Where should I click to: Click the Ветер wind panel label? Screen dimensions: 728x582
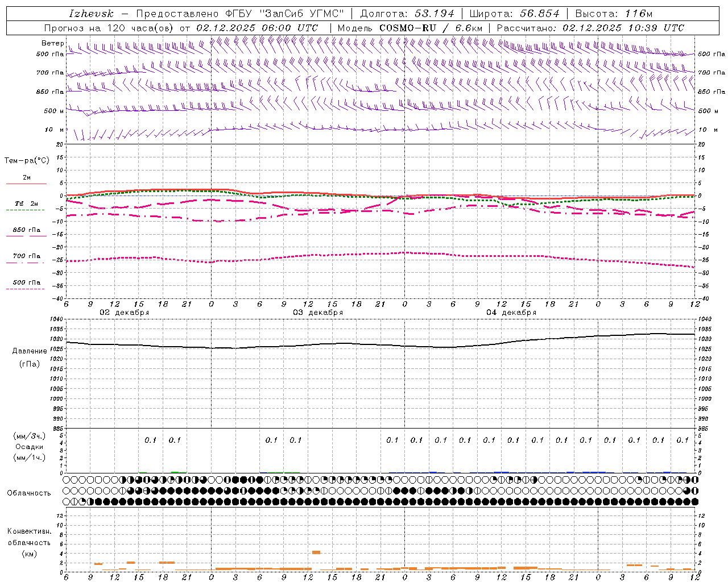52,43
